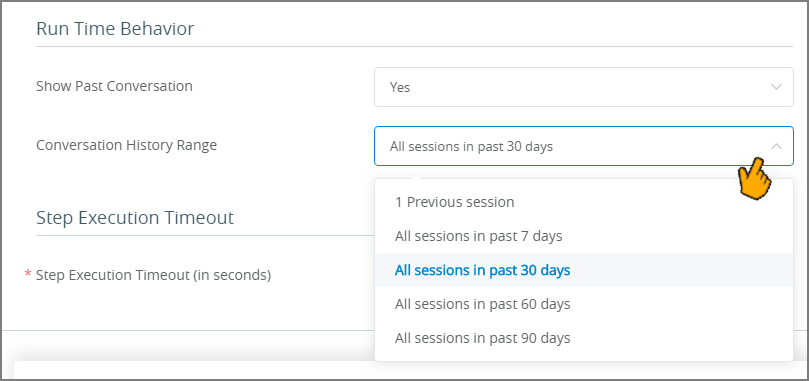Click the dropdown list pointer notch
This screenshot has height=381, width=809.
click(x=415, y=177)
